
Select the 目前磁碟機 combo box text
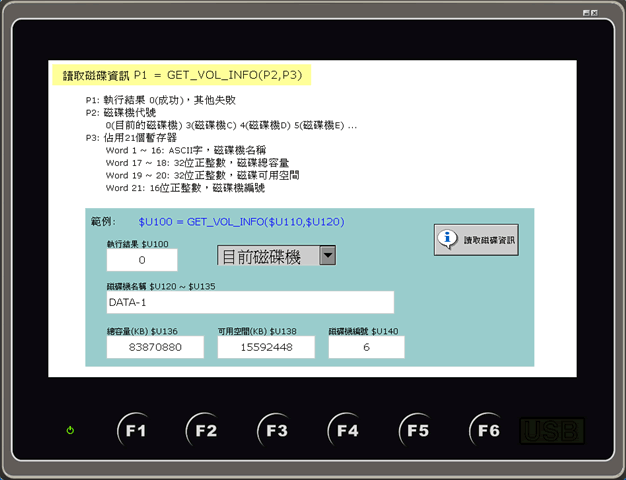pyautogui.click(x=266, y=256)
